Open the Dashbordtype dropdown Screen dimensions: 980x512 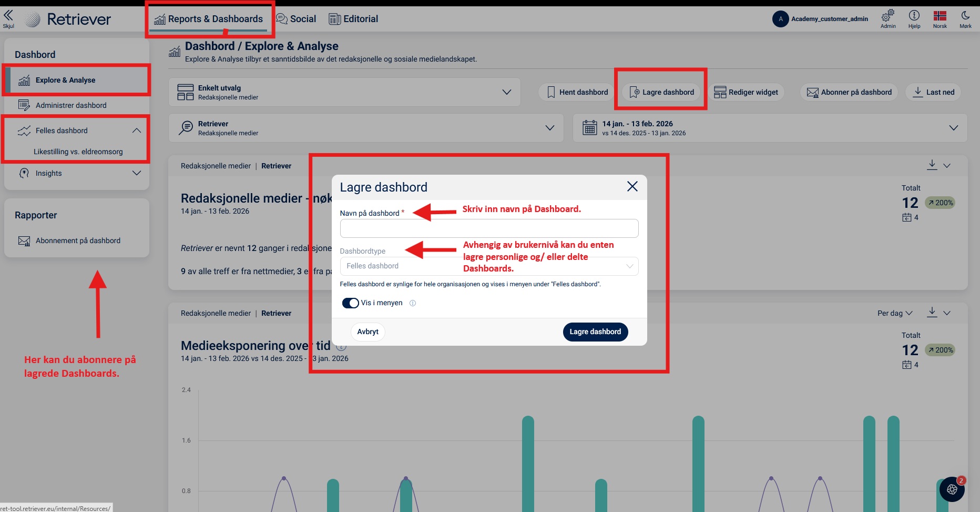[x=489, y=266]
